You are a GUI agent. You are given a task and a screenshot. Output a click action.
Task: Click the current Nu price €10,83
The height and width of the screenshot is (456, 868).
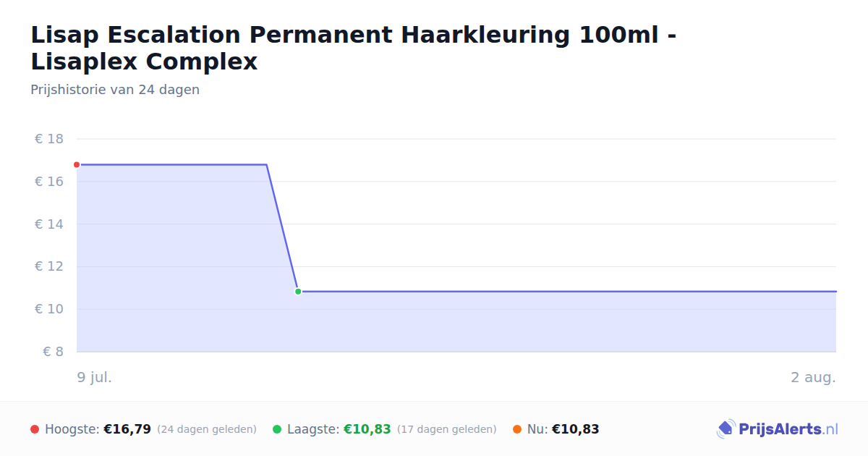(576, 429)
